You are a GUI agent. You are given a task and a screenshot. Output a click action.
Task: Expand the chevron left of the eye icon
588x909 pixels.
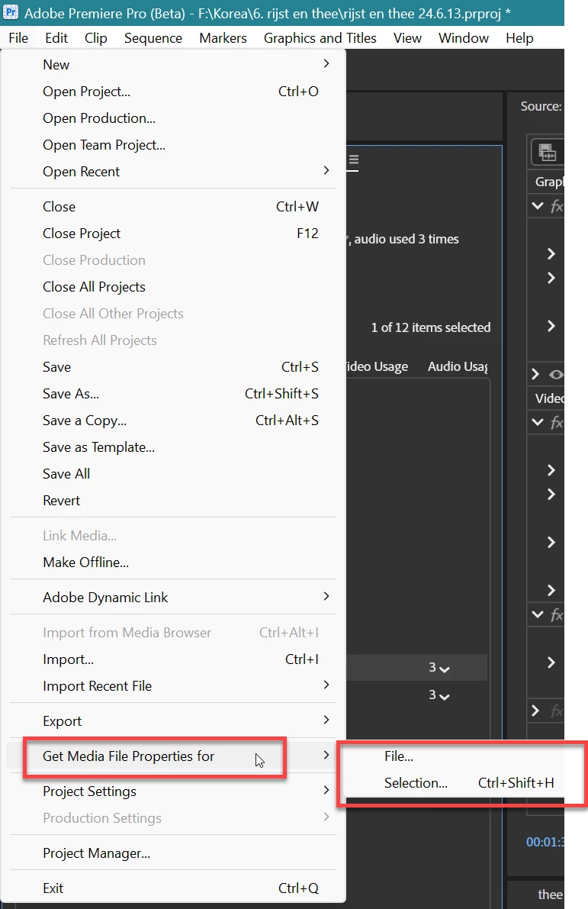tap(535, 375)
